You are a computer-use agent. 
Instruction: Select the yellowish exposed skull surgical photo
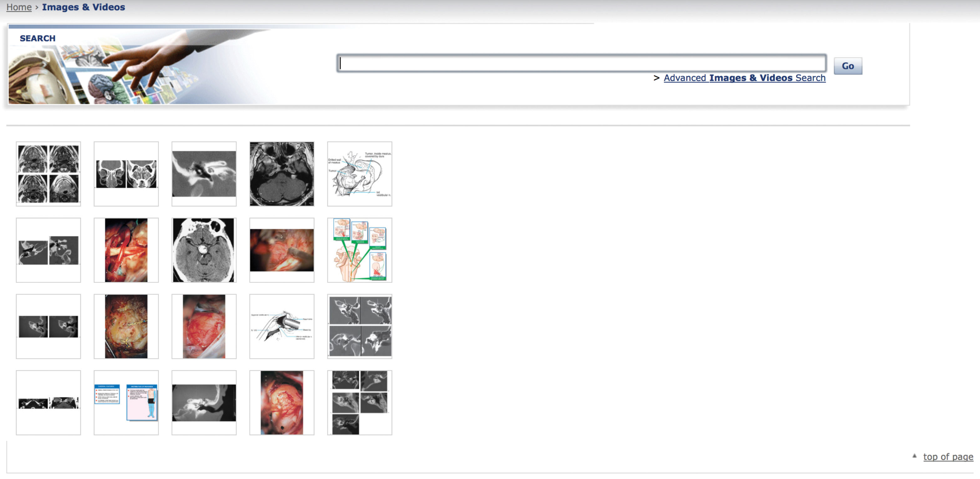click(x=126, y=326)
